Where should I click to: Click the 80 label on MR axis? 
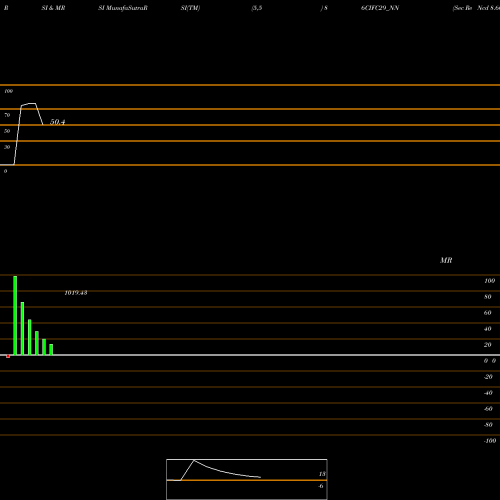coord(488,297)
